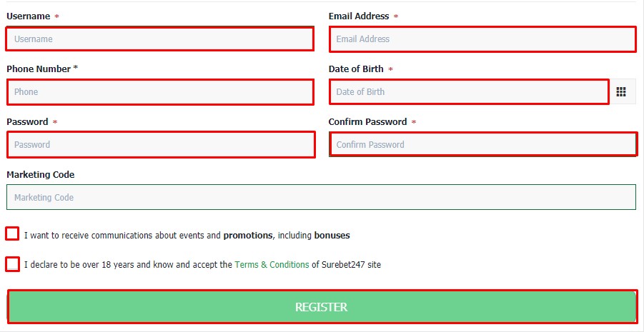The height and width of the screenshot is (332, 644).
Task: Open the Date of Birth calendar picker icon
Action: pyautogui.click(x=621, y=92)
